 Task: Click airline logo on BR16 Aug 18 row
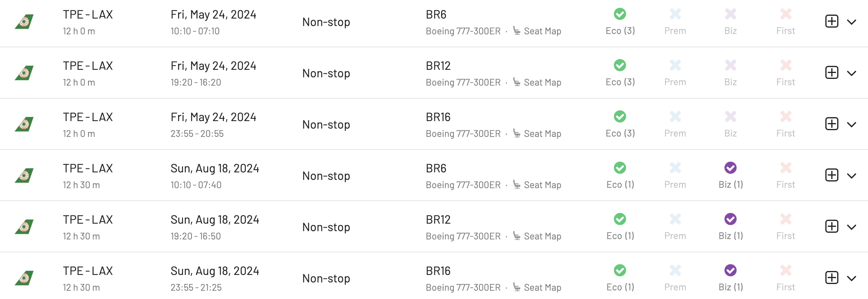coord(24,278)
